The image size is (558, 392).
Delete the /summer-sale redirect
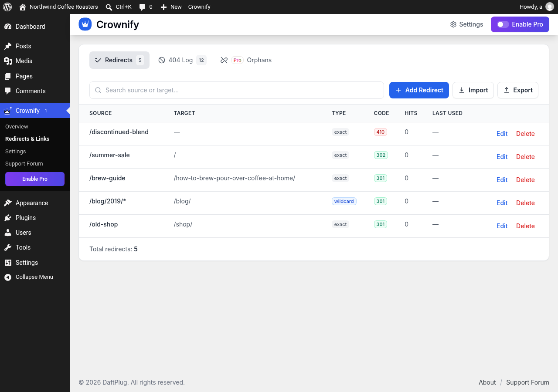[x=525, y=157]
